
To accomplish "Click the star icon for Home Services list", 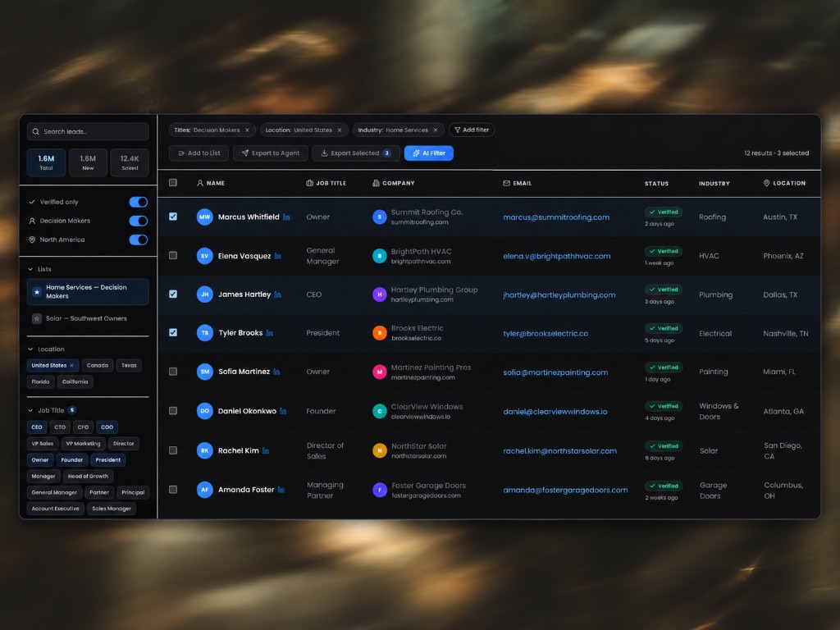I will tap(37, 292).
